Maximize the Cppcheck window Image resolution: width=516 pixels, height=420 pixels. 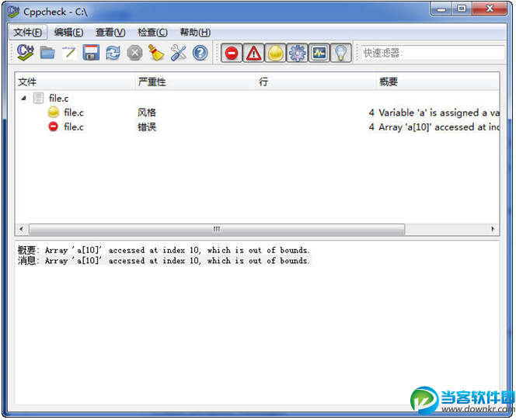click(462, 9)
